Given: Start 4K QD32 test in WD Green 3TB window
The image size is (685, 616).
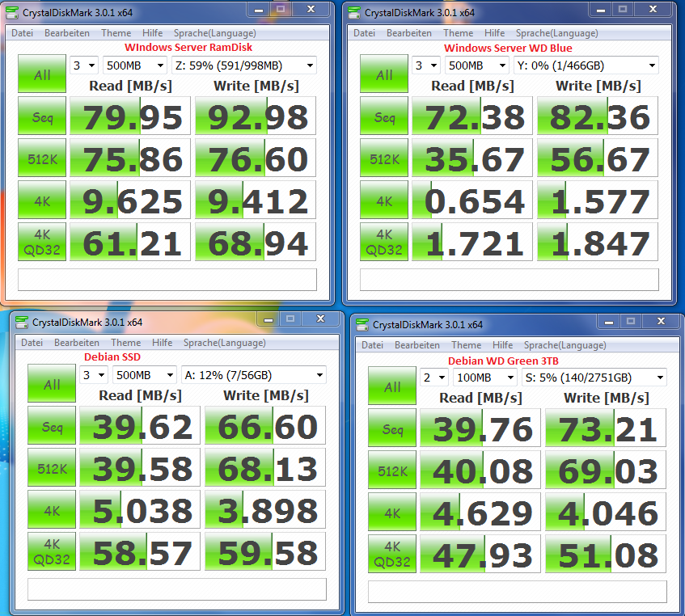Looking at the screenshot, I should 392,554.
